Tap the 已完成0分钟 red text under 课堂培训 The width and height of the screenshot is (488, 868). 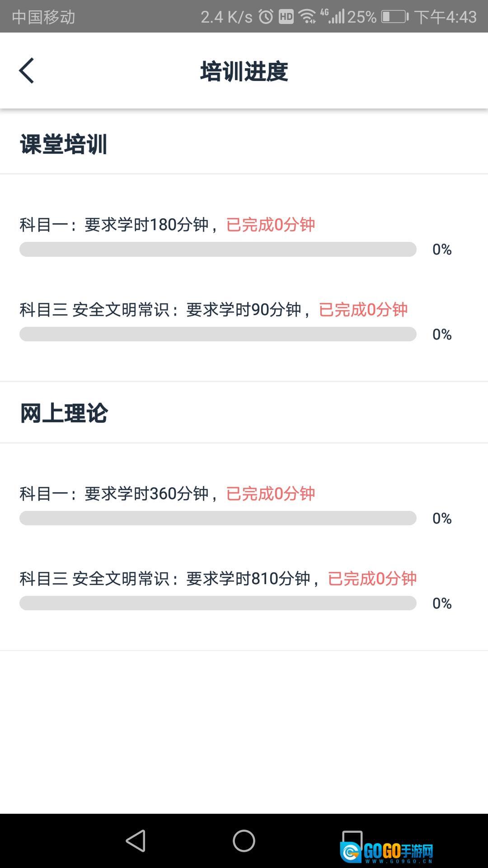[x=271, y=225]
